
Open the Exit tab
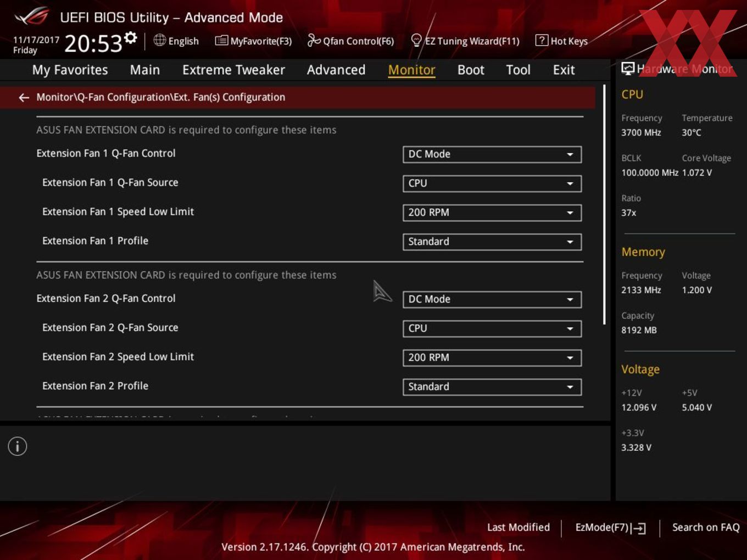pyautogui.click(x=564, y=70)
